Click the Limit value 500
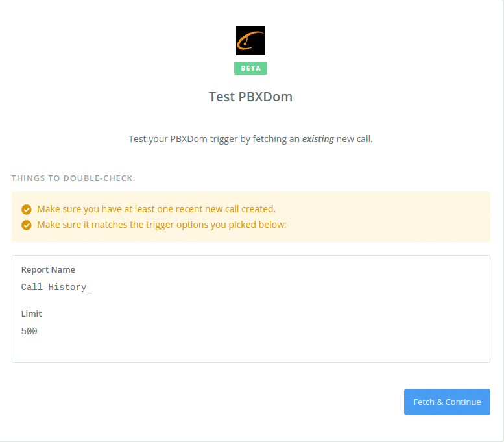 click(29, 331)
